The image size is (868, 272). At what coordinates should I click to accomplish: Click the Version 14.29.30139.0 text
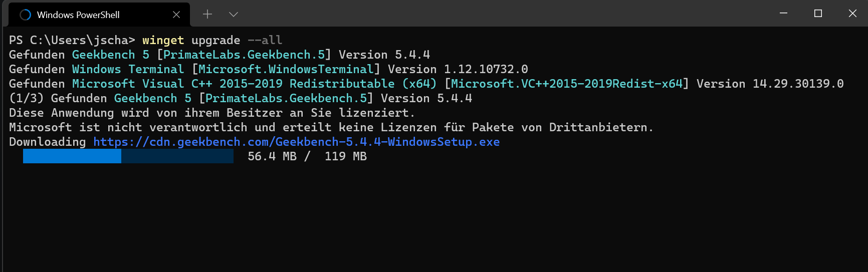770,84
